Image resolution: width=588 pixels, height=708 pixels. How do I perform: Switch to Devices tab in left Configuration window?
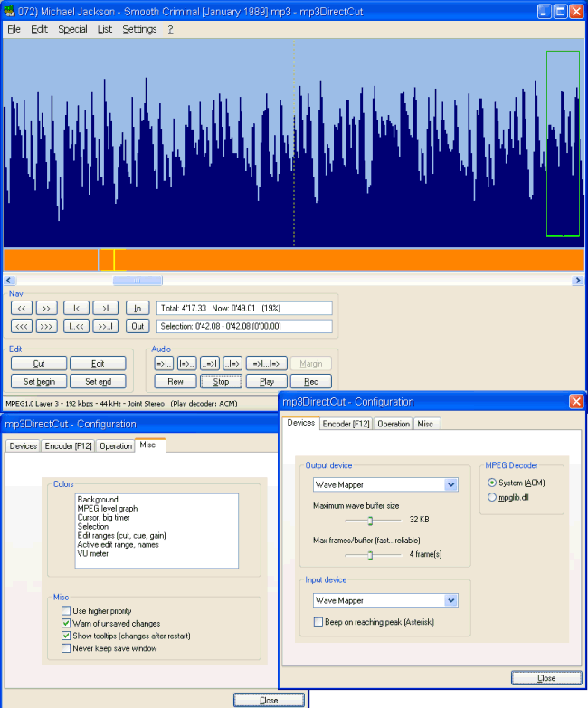point(23,446)
